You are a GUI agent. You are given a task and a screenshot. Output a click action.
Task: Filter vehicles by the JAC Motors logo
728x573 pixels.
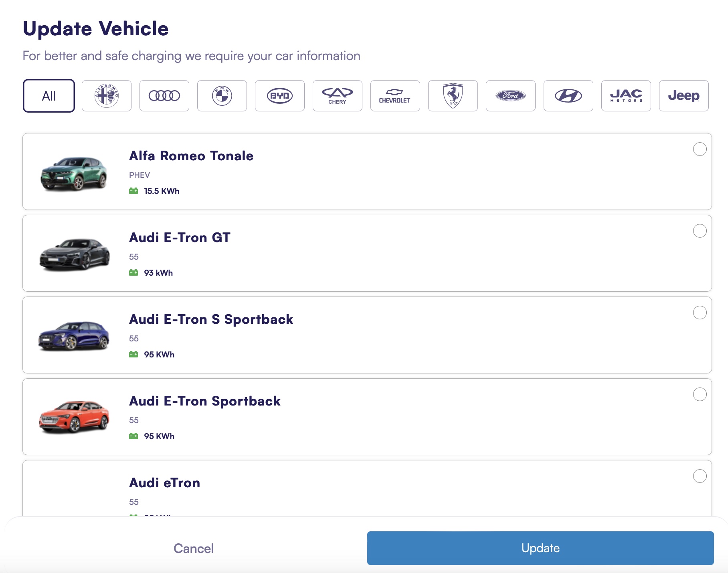pos(626,96)
